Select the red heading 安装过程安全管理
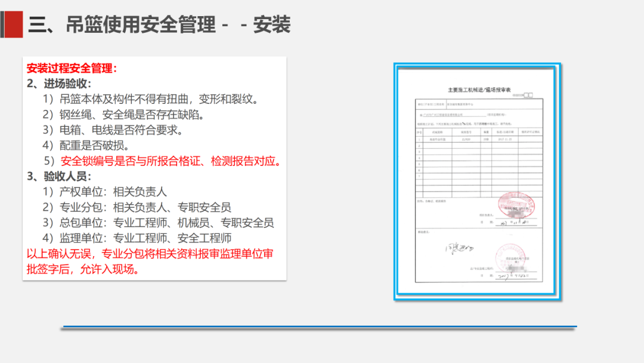This screenshot has width=644, height=363. tap(72, 68)
